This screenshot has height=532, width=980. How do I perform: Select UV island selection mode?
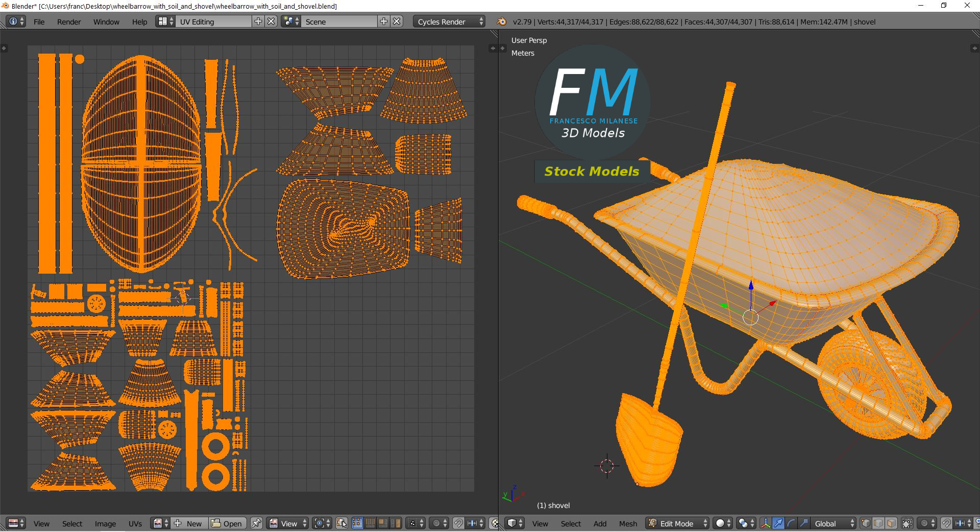[x=396, y=523]
